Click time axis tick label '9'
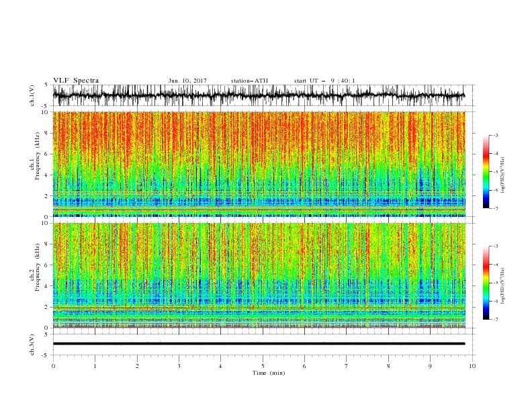This screenshot has width=532, height=411. point(430,366)
